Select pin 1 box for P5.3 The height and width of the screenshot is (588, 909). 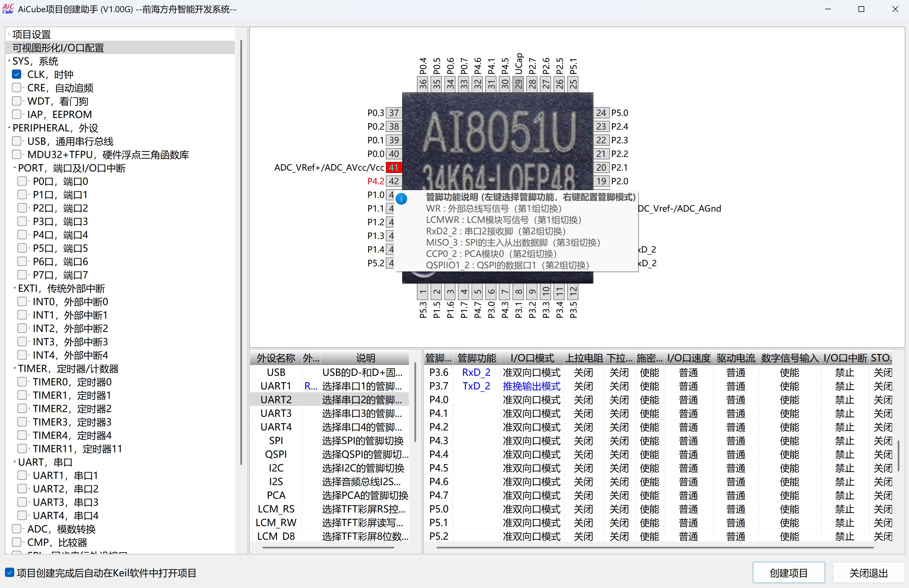423,292
